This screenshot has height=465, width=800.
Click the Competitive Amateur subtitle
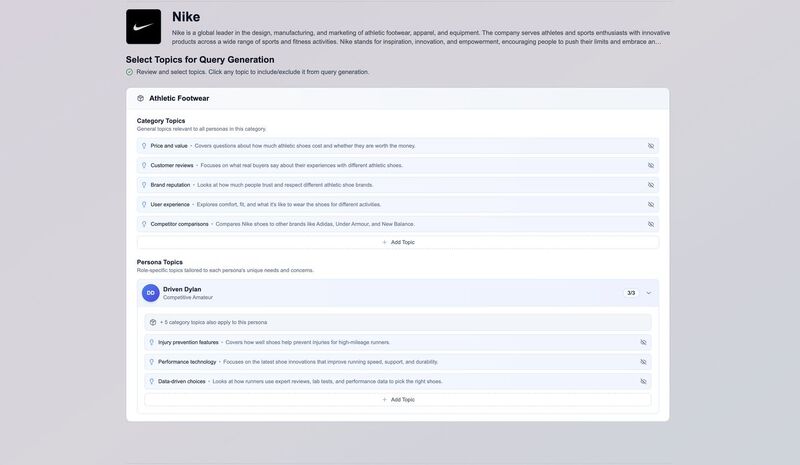188,298
